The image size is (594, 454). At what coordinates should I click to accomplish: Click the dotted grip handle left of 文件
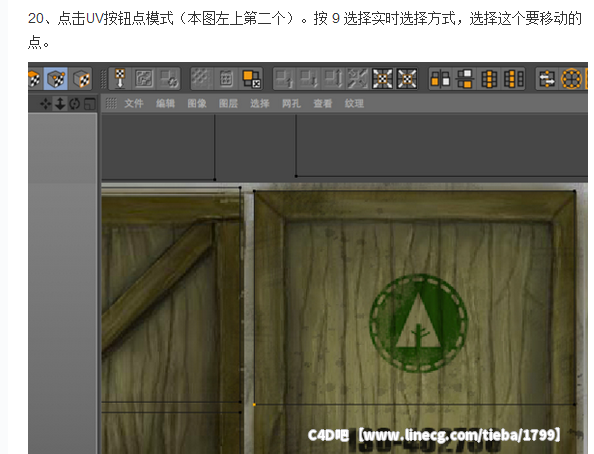point(111,103)
